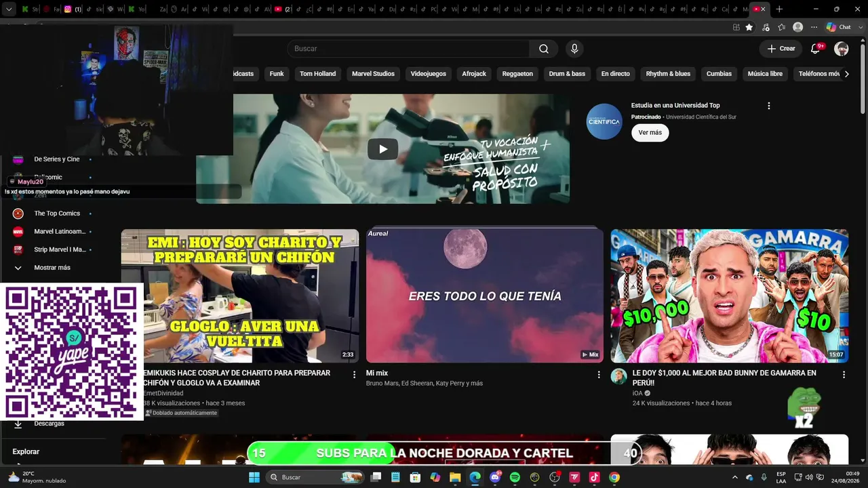Select the Drum & bass filter chip
Screen dimensions: 868x488
tap(567, 74)
